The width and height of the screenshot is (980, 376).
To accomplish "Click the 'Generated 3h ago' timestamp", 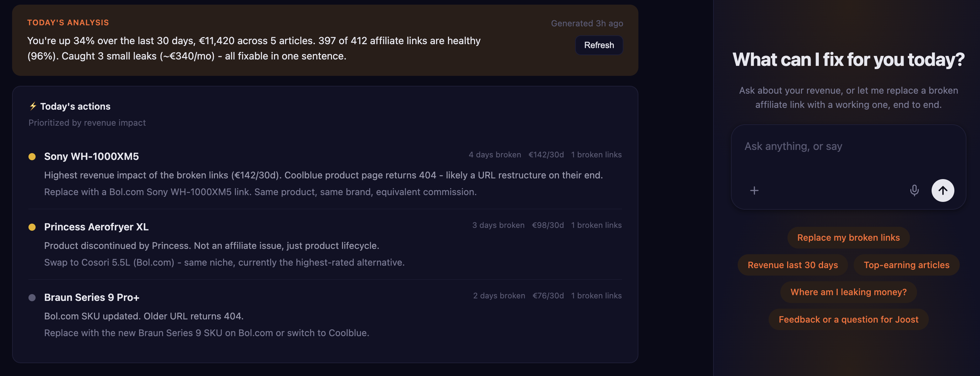I will pyautogui.click(x=587, y=23).
